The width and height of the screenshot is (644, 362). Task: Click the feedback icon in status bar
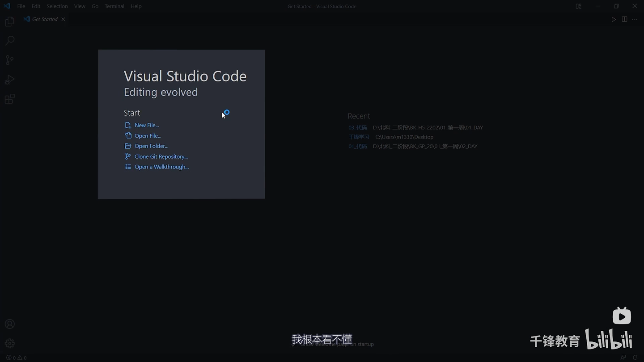point(623,358)
